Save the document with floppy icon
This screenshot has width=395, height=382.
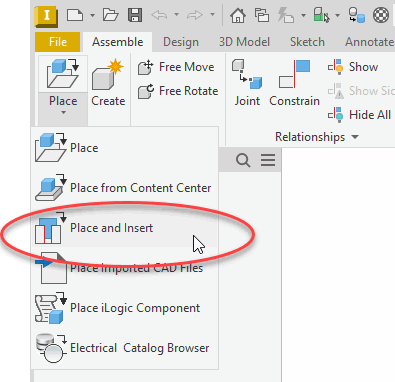point(135,15)
